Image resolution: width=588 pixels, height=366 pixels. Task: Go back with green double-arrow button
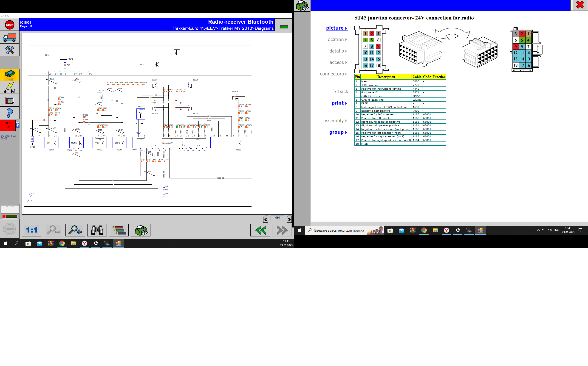coord(260,230)
